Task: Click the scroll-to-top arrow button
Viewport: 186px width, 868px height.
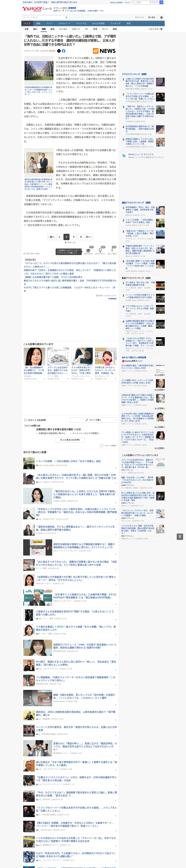Action: [x=180, y=537]
